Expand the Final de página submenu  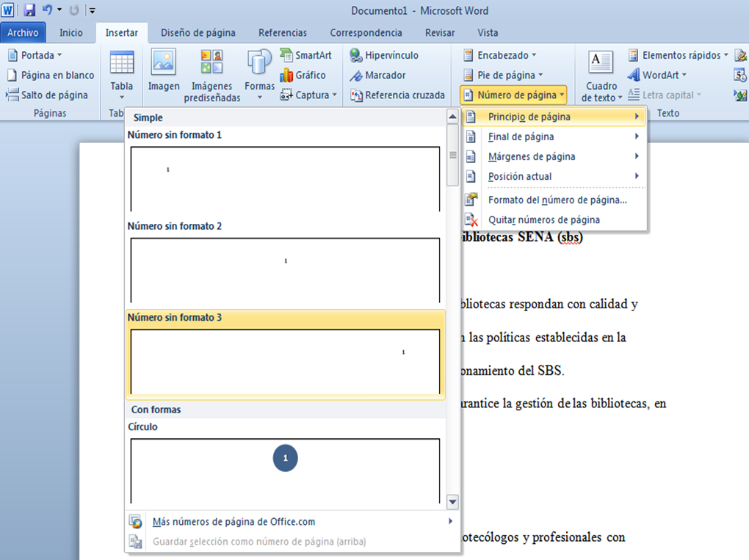(x=554, y=137)
